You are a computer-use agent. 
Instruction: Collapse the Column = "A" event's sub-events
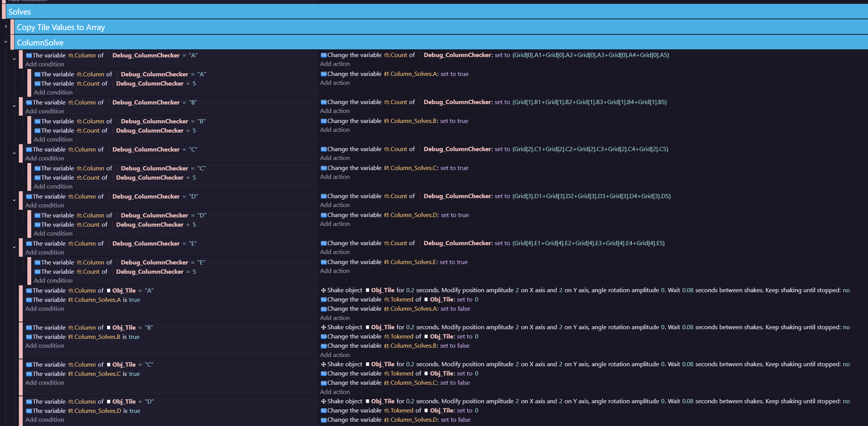[x=14, y=59]
